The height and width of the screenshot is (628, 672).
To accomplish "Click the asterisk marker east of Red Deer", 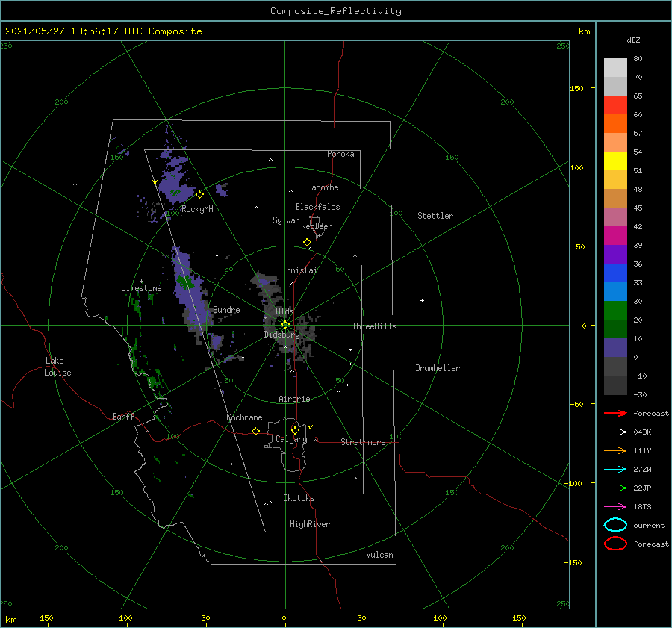I will [355, 256].
